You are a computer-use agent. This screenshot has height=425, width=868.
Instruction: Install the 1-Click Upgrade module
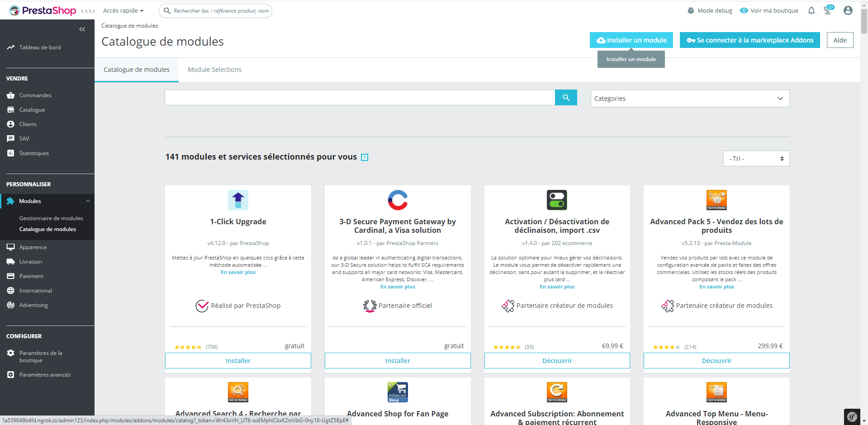(238, 360)
